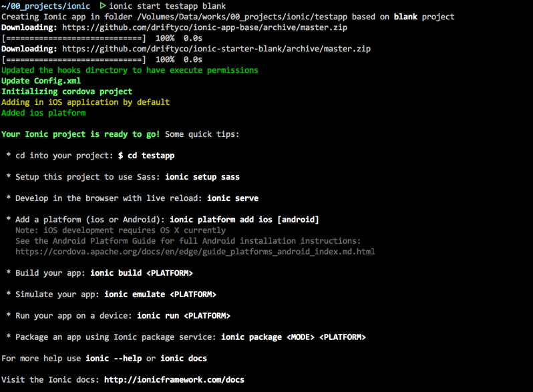Click the 'ionic setup sass' command

[202, 177]
